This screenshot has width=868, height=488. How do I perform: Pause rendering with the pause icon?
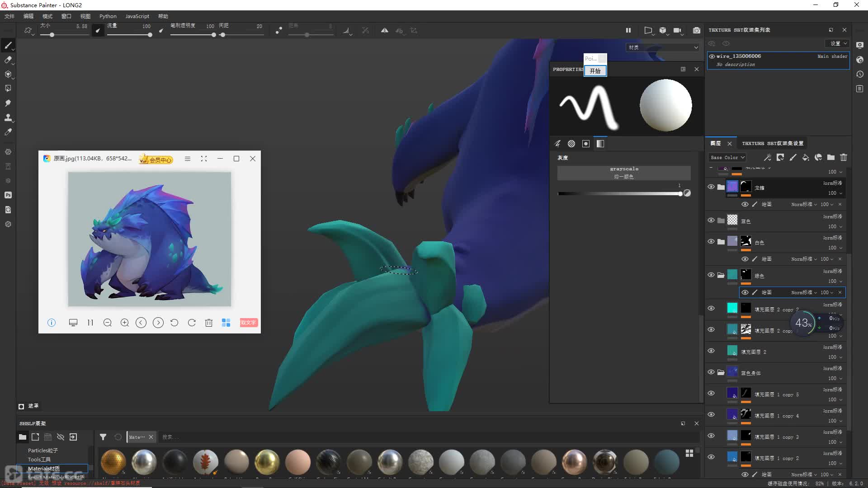click(x=628, y=30)
